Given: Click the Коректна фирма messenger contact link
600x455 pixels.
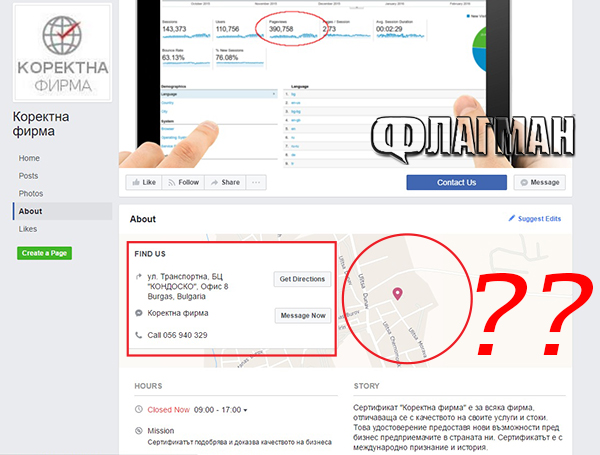Looking at the screenshot, I should tap(178, 313).
